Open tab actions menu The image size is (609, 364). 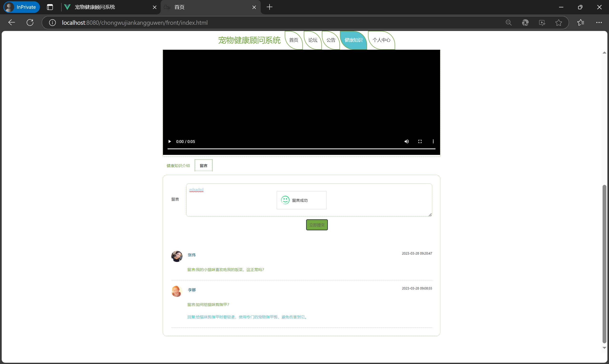tap(50, 7)
